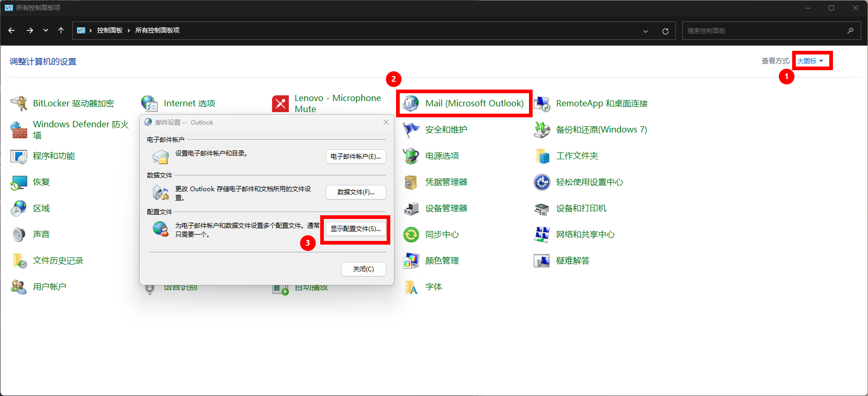Open recent locations dropdown arrow
868x396 pixels.
click(46, 30)
